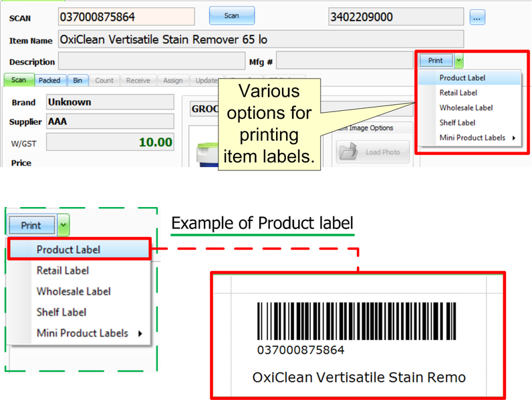This screenshot has width=532, height=400.
Task: Switch to the Bin tab
Action: pyautogui.click(x=78, y=80)
